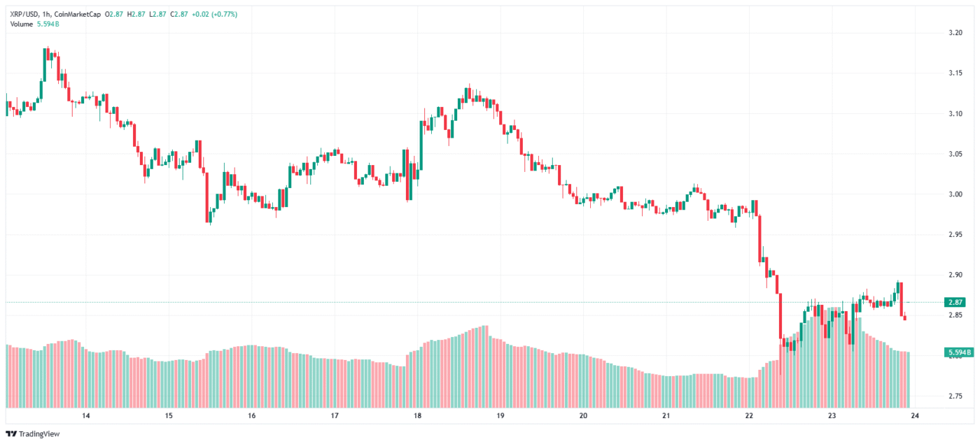Select date label 18 on time axis

click(417, 416)
